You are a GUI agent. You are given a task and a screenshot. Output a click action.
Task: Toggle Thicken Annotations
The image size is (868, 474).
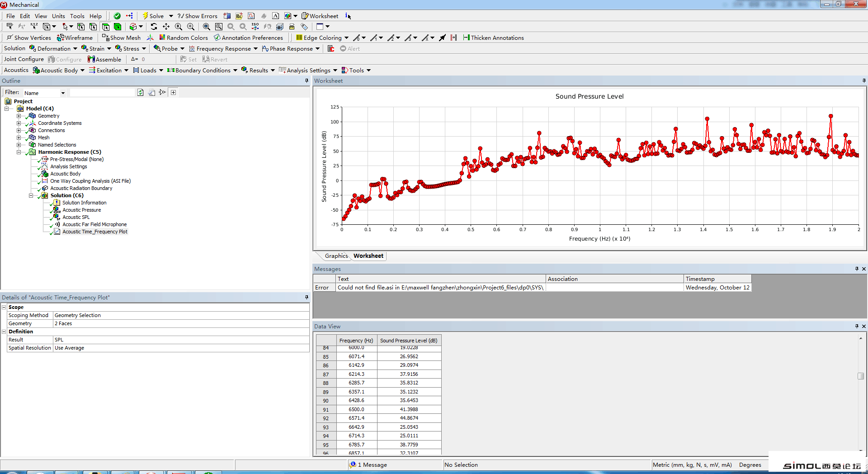[493, 38]
